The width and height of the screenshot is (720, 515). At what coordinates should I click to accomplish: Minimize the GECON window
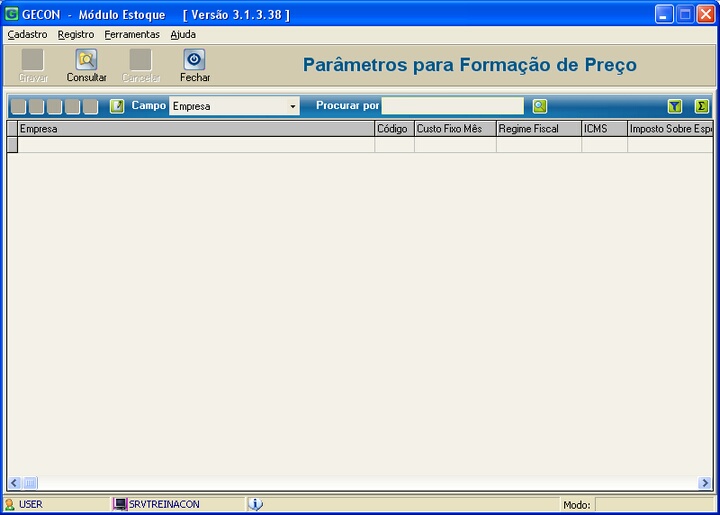(x=664, y=14)
